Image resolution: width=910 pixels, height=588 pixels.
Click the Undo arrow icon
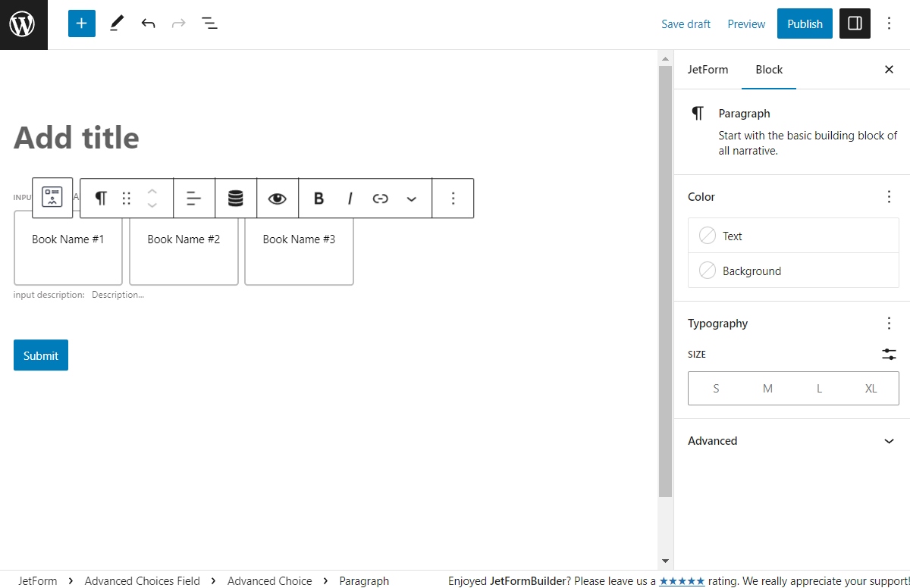tap(148, 23)
